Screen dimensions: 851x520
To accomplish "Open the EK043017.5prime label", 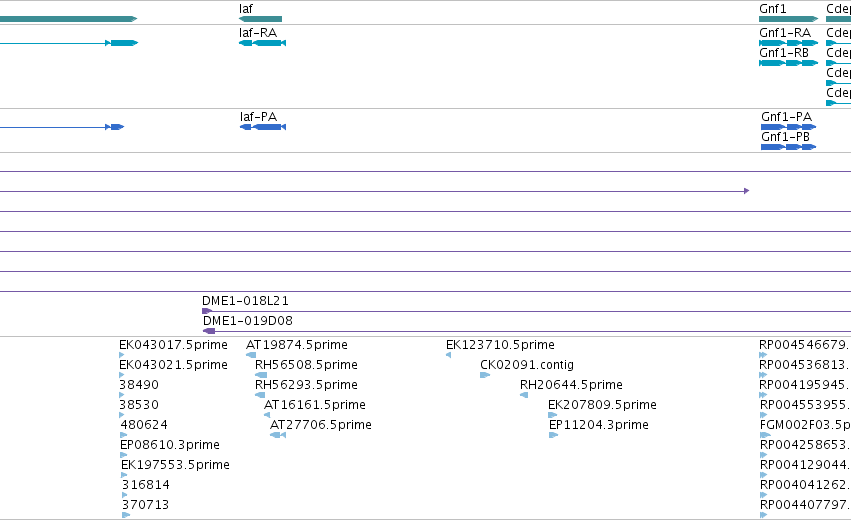I will (173, 345).
